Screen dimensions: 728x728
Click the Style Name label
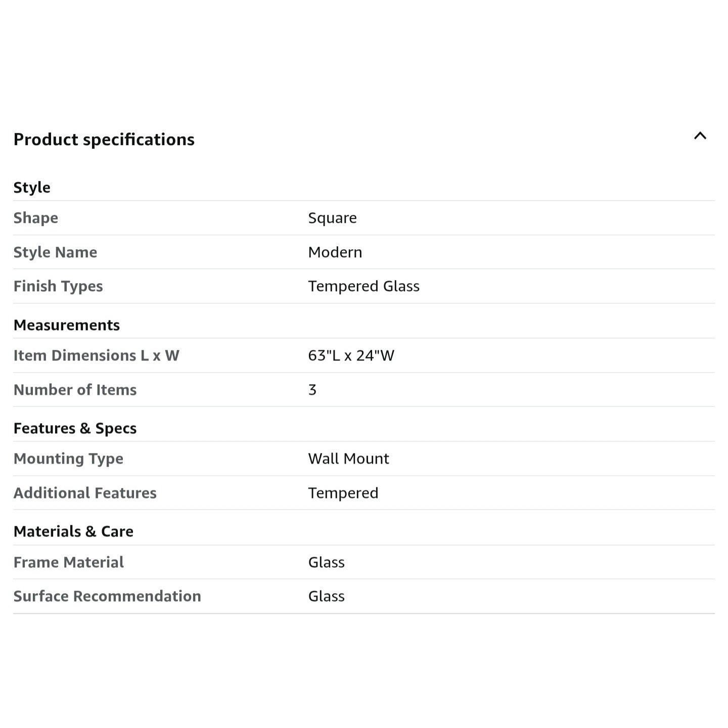click(x=55, y=252)
